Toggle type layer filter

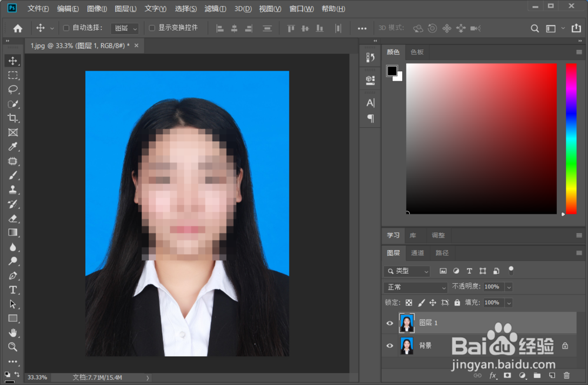(x=469, y=271)
